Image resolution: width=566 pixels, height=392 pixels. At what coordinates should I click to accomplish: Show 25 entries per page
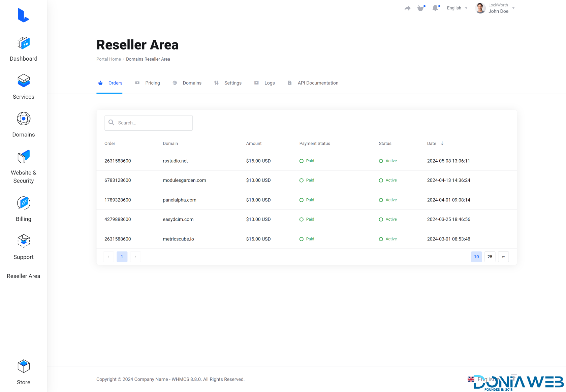tap(490, 257)
